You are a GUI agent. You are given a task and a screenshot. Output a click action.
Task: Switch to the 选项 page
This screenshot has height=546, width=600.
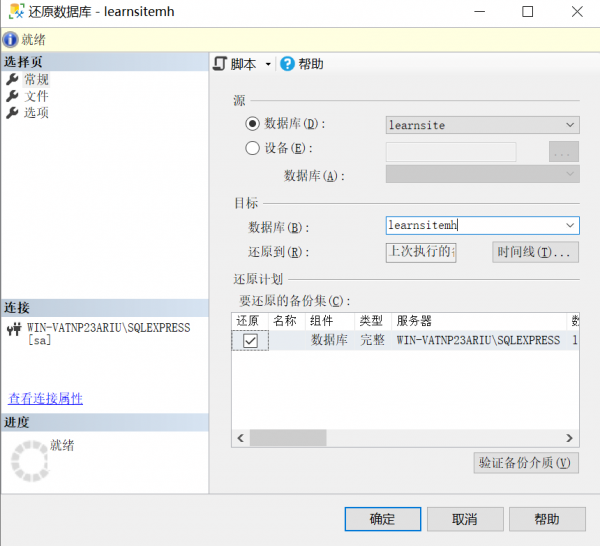tap(36, 112)
